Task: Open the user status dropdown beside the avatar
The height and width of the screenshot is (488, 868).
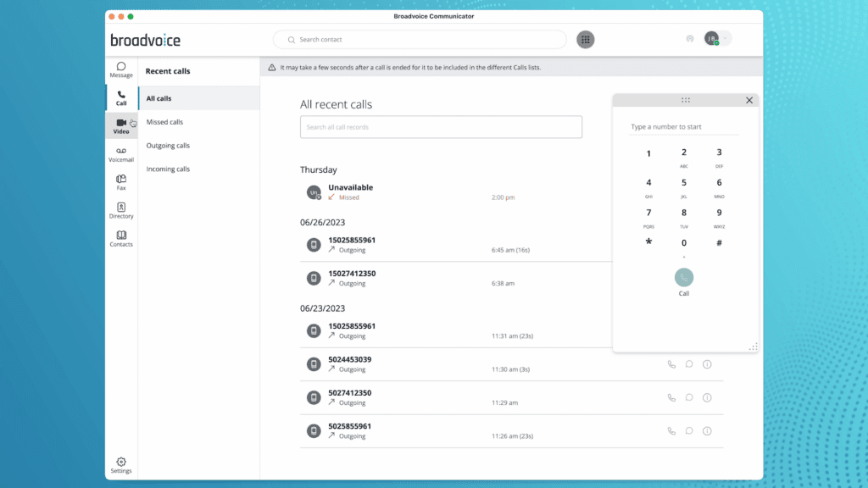Action: [x=725, y=38]
